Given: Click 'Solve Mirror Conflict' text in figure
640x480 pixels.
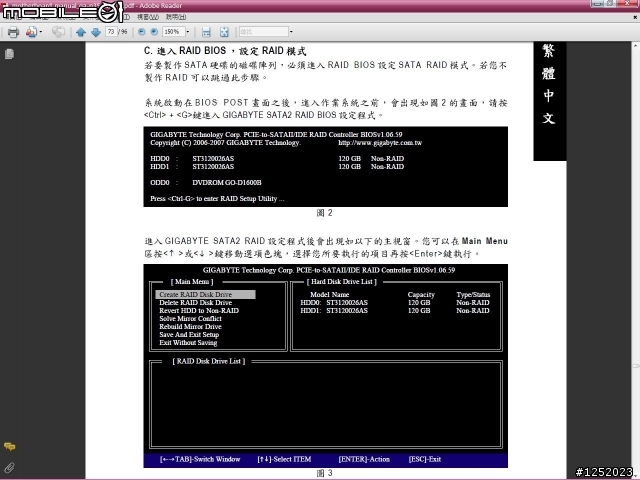Looking at the screenshot, I should 190,318.
